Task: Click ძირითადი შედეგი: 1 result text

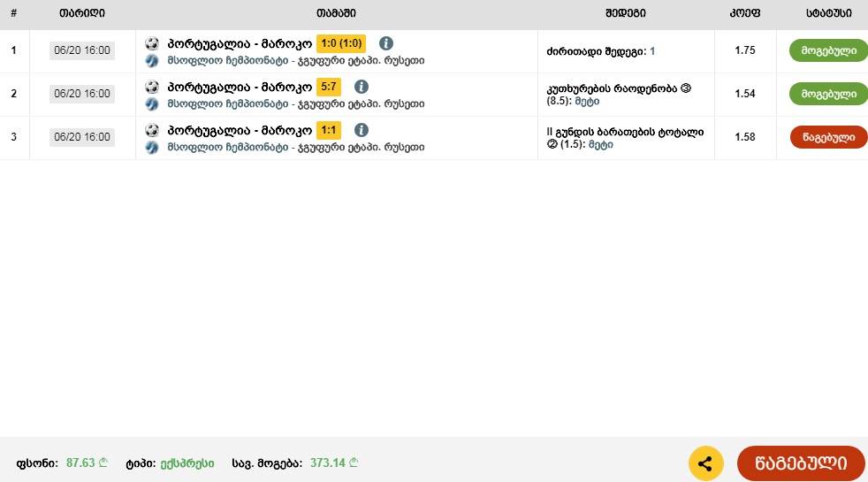Action: coord(601,51)
